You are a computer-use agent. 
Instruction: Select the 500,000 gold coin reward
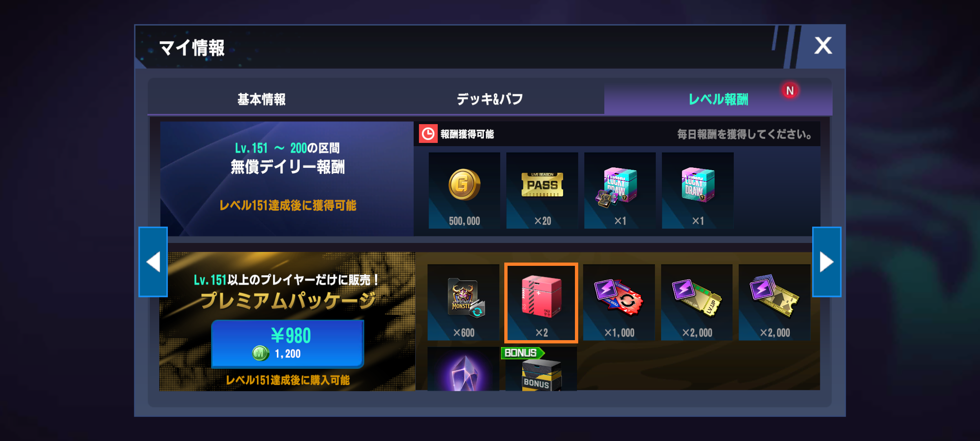(x=464, y=190)
